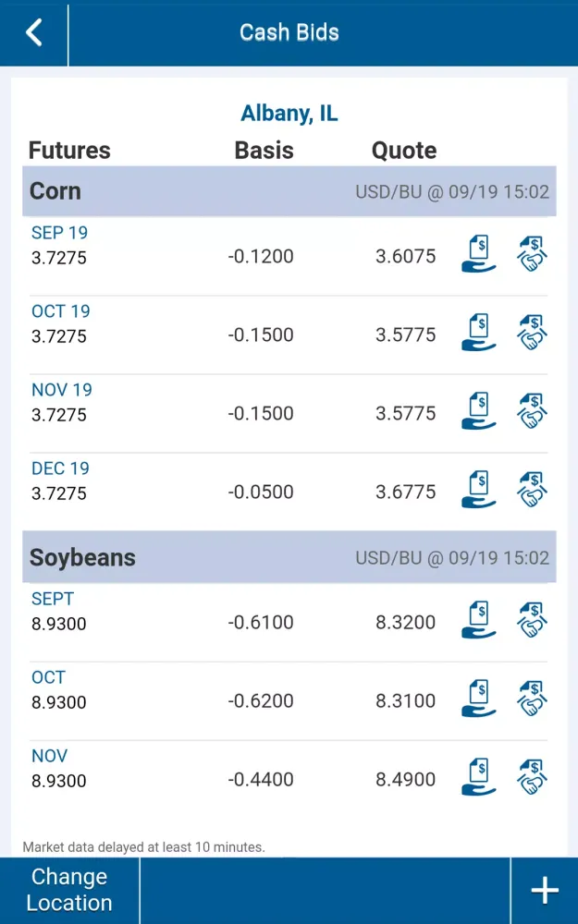The width and height of the screenshot is (578, 924).
Task: Tap the back arrow in header
Action: click(x=33, y=31)
